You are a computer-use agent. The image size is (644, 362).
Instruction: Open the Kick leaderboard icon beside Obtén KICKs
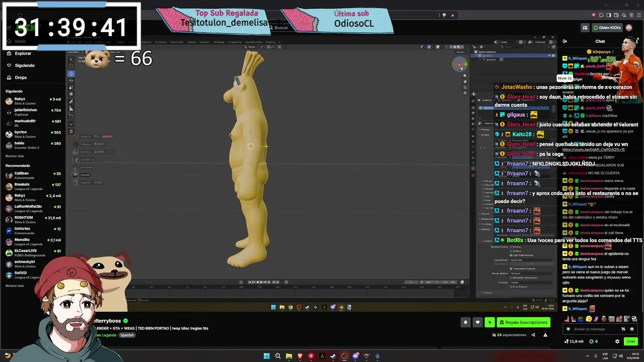[585, 28]
